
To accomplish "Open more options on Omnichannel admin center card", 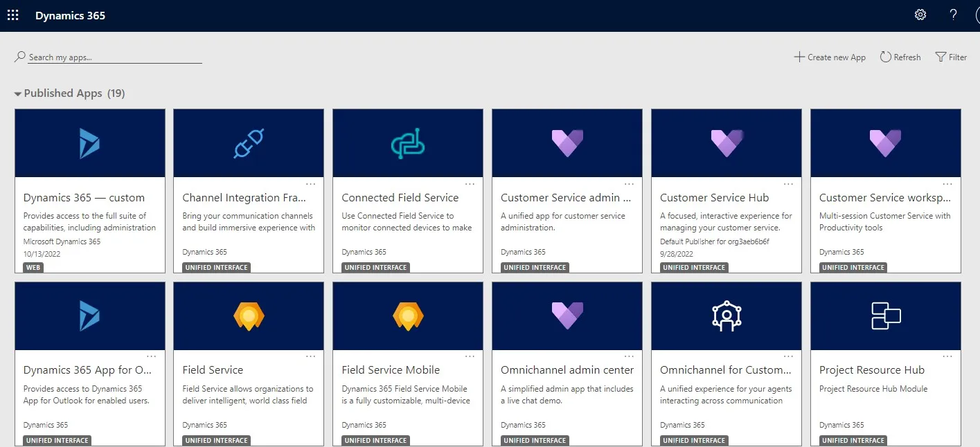I will tap(630, 356).
